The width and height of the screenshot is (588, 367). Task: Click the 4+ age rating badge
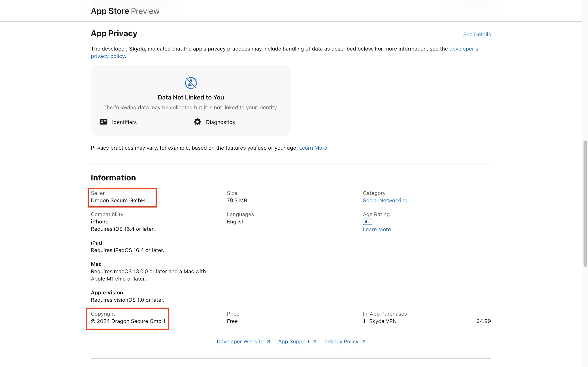click(x=367, y=222)
